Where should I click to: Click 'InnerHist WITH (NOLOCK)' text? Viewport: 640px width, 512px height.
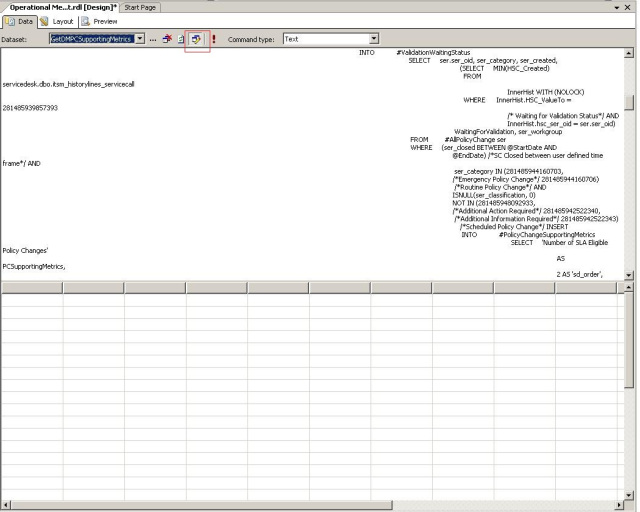(x=545, y=92)
